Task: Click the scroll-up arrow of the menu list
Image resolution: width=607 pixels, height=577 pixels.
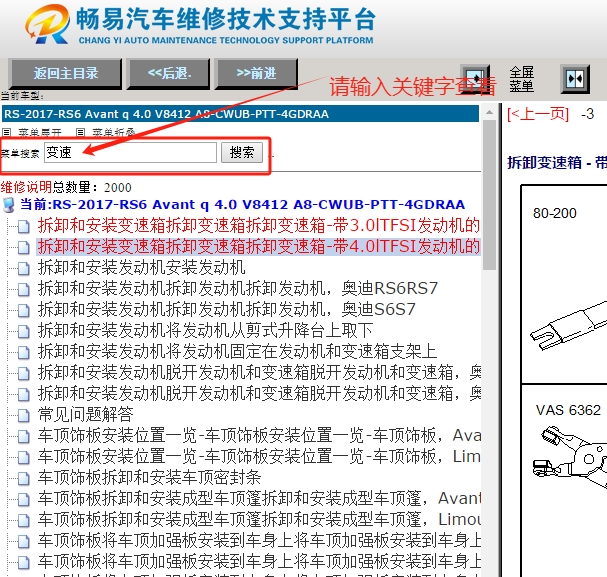Action: click(489, 113)
